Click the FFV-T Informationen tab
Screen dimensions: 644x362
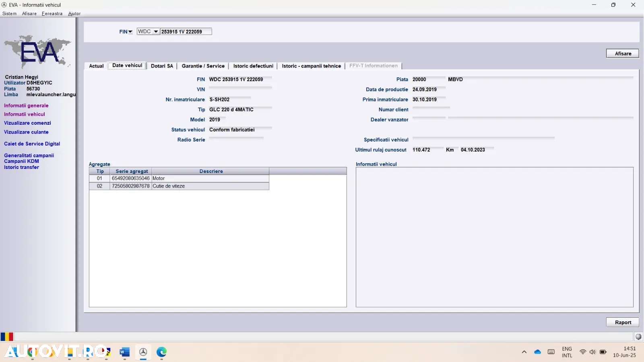374,66
